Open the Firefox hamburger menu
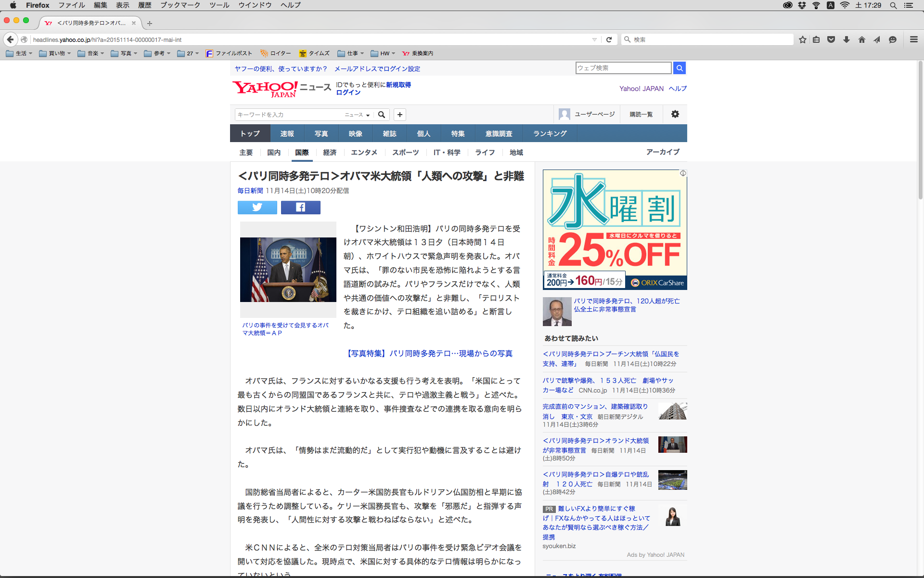 [913, 39]
